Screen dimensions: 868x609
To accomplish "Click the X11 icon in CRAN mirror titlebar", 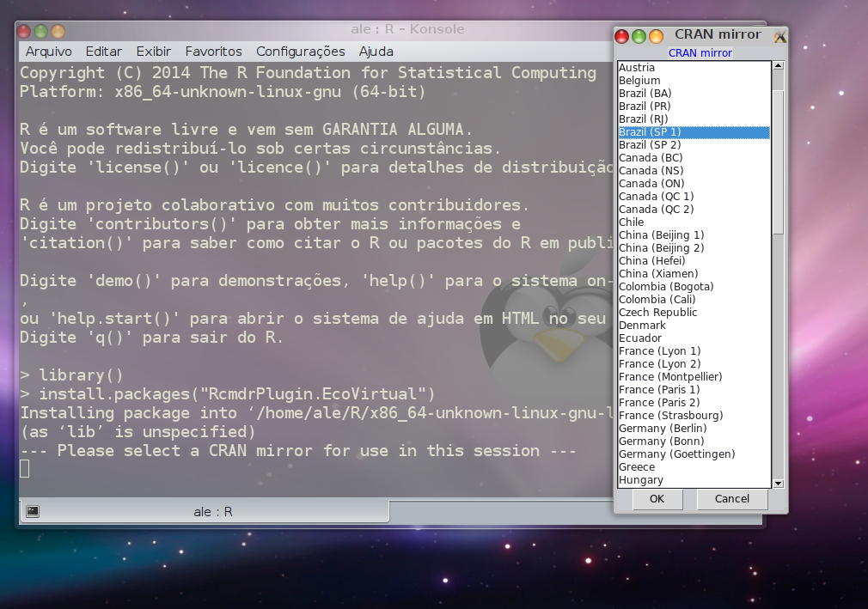I will [779, 36].
